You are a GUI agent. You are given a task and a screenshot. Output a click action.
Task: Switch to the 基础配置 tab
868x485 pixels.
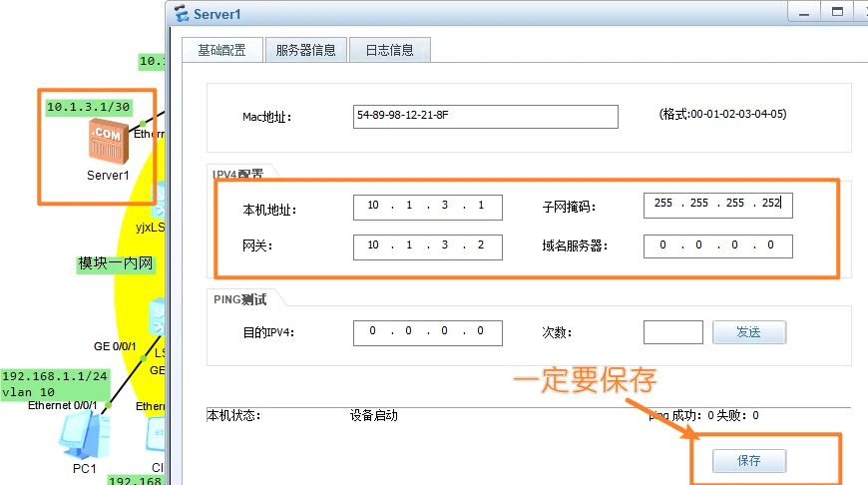[x=221, y=50]
